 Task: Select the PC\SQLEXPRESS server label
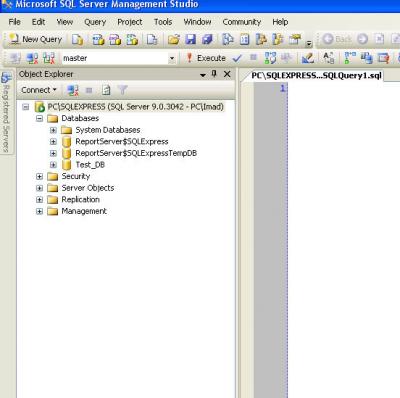coord(136,107)
